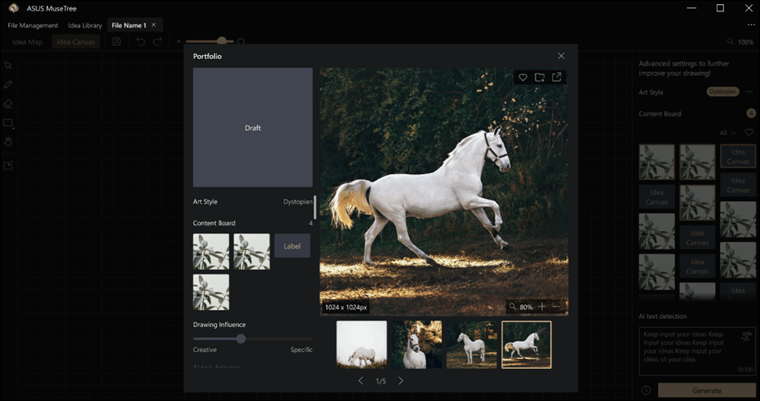760x401 pixels.
Task: Select the front-facing horse portrait thumbnail
Action: click(416, 345)
